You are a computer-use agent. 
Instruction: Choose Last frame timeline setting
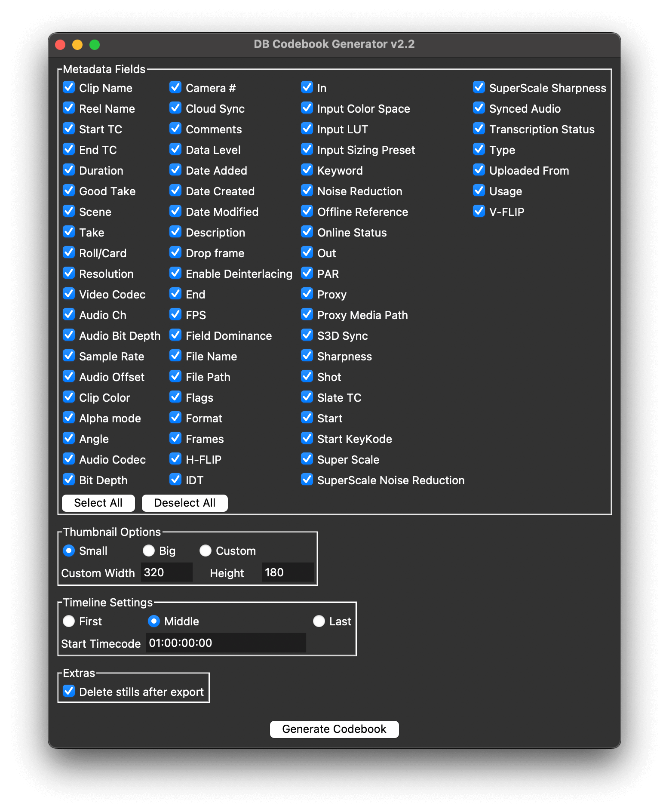click(319, 621)
